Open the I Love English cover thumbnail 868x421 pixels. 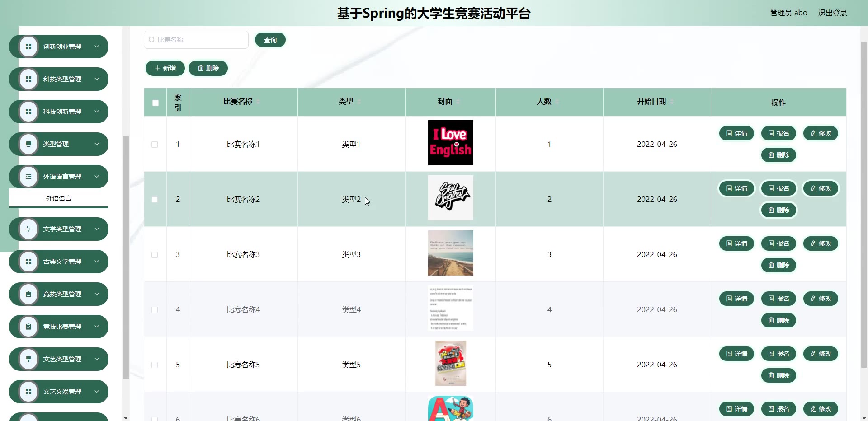point(451,143)
